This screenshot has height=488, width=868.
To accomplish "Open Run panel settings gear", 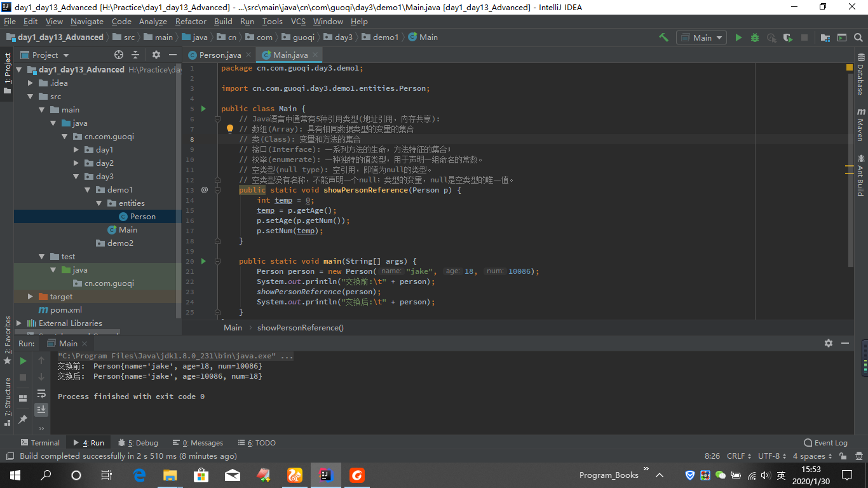I will (x=829, y=343).
